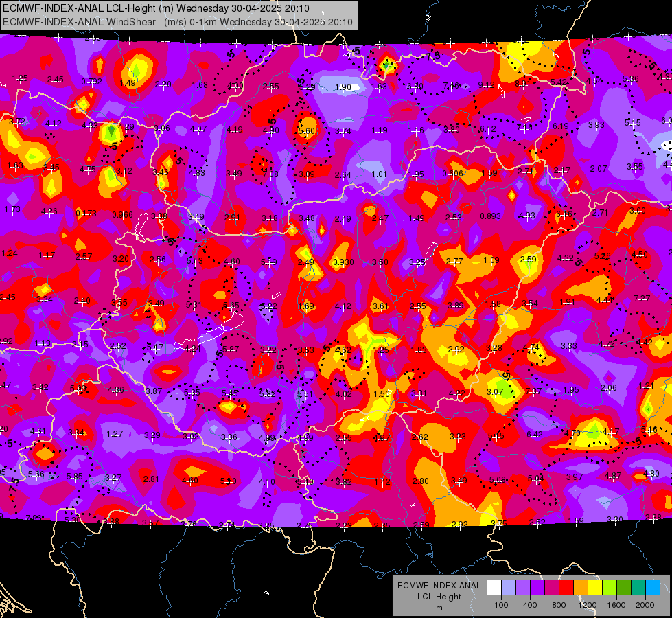Click the legend tick label '400'
This screenshot has height=618, width=672.
pos(530,605)
